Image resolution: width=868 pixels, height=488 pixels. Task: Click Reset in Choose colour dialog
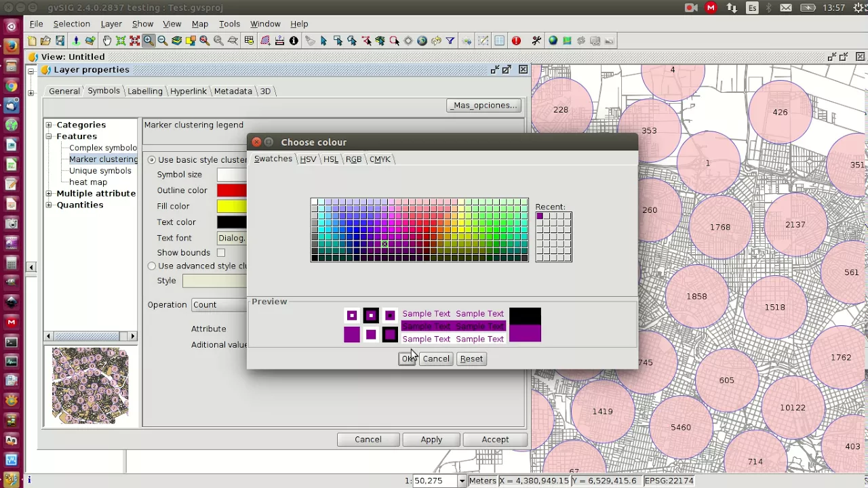pos(471,359)
